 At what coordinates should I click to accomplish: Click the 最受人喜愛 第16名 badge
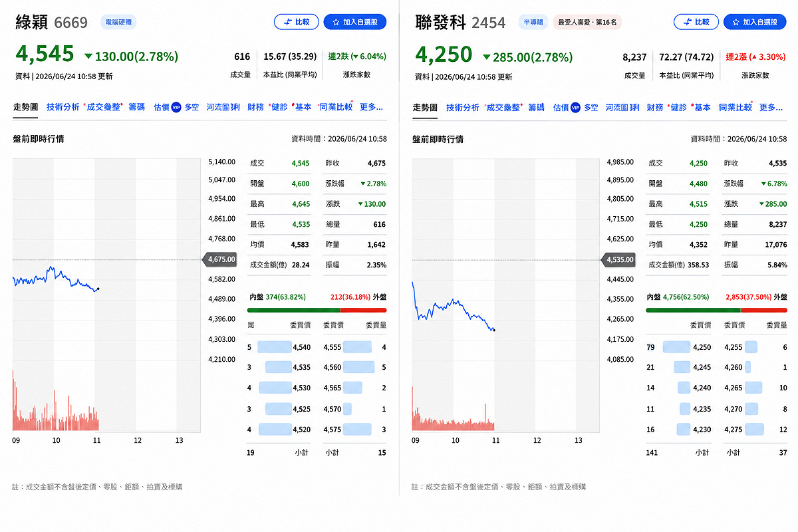coord(587,22)
